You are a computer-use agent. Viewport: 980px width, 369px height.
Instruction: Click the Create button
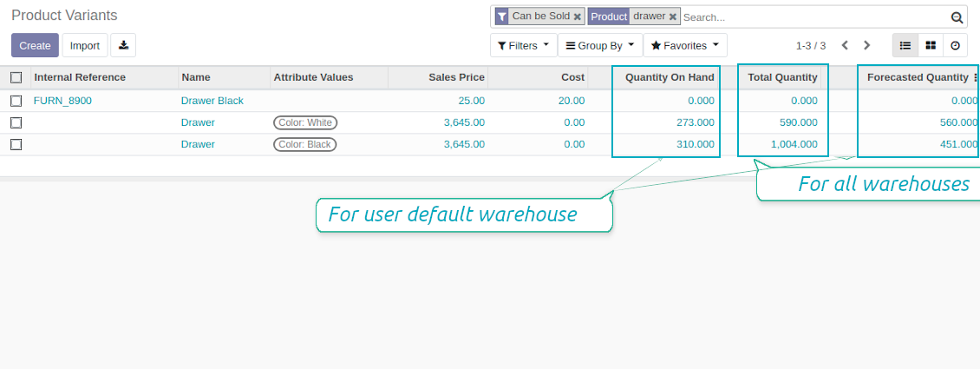click(x=35, y=45)
